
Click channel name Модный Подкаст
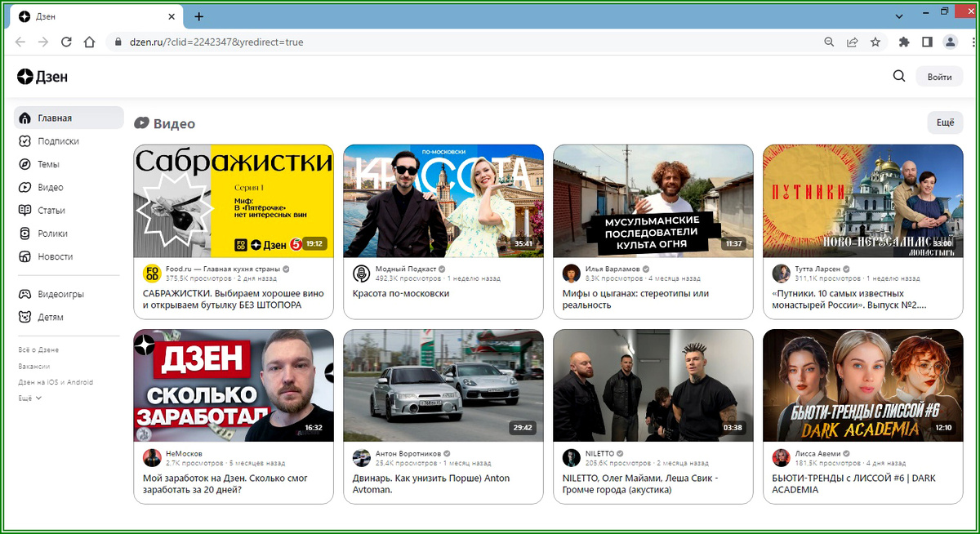[405, 269]
